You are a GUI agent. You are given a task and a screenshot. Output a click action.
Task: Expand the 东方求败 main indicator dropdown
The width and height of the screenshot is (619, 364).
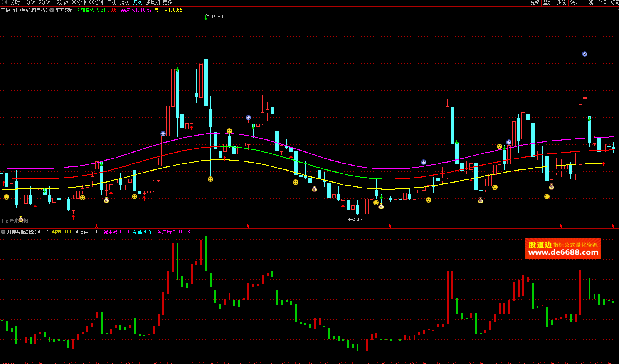coord(52,10)
